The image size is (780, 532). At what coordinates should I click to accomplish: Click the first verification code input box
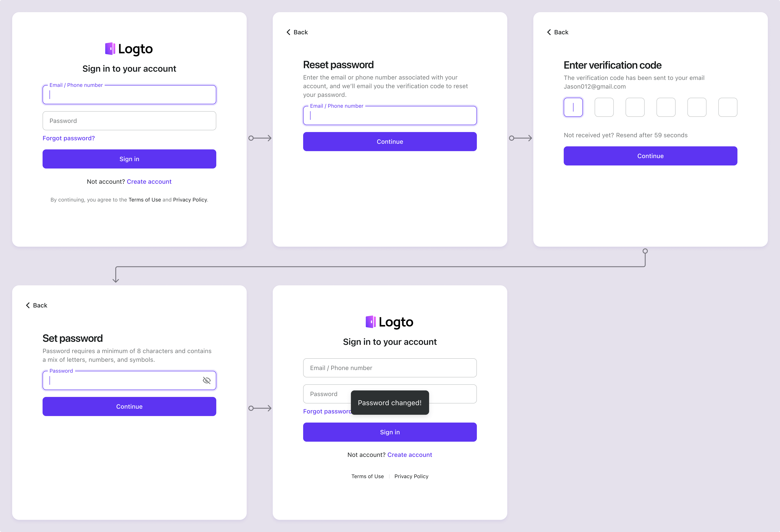pyautogui.click(x=573, y=107)
